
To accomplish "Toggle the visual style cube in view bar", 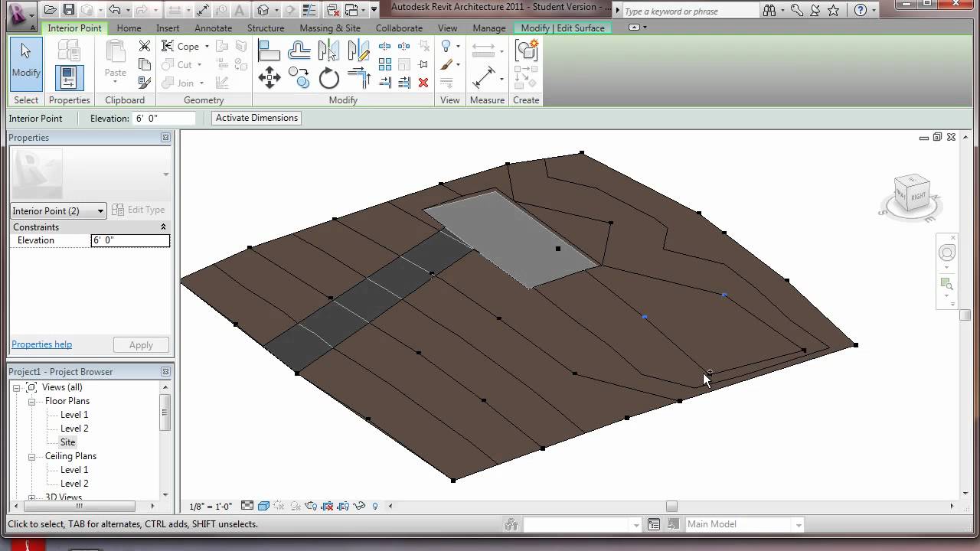I will [x=263, y=506].
